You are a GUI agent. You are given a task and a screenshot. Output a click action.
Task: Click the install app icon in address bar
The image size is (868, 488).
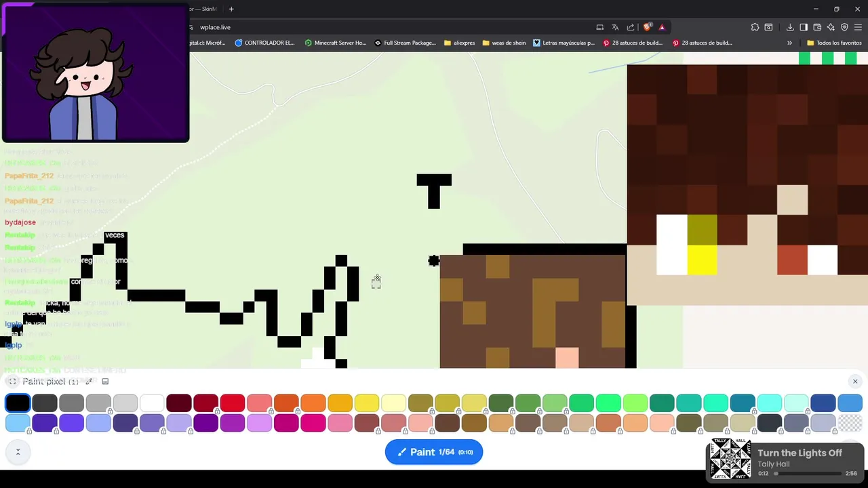click(x=600, y=27)
